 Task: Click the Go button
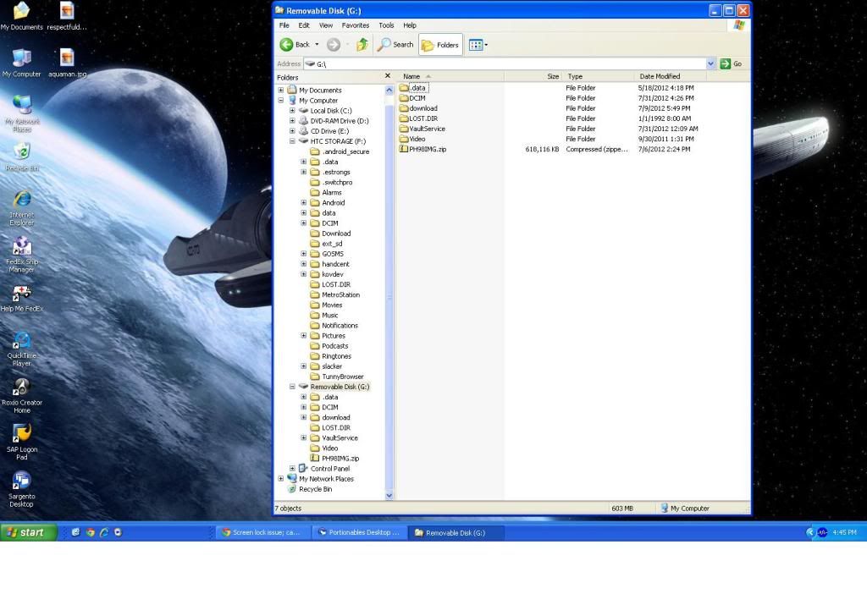[x=732, y=63]
